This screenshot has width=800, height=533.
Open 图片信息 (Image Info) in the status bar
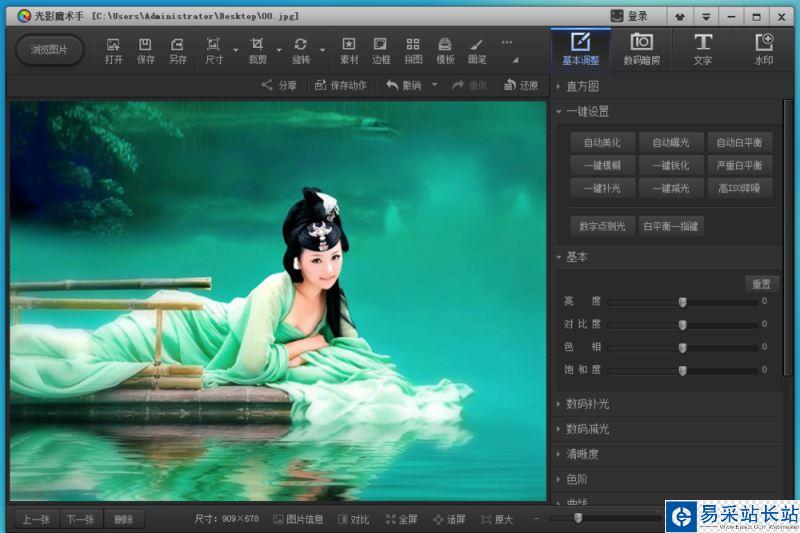(298, 519)
